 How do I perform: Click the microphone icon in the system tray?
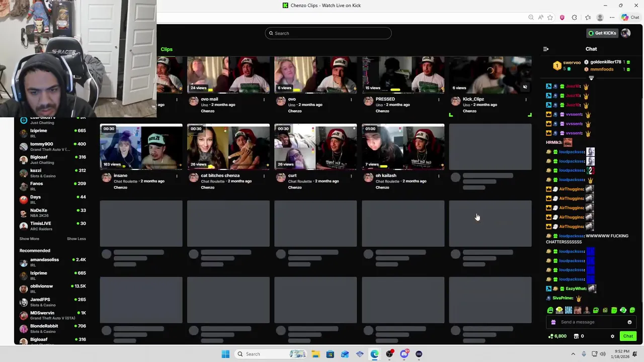pos(584,354)
